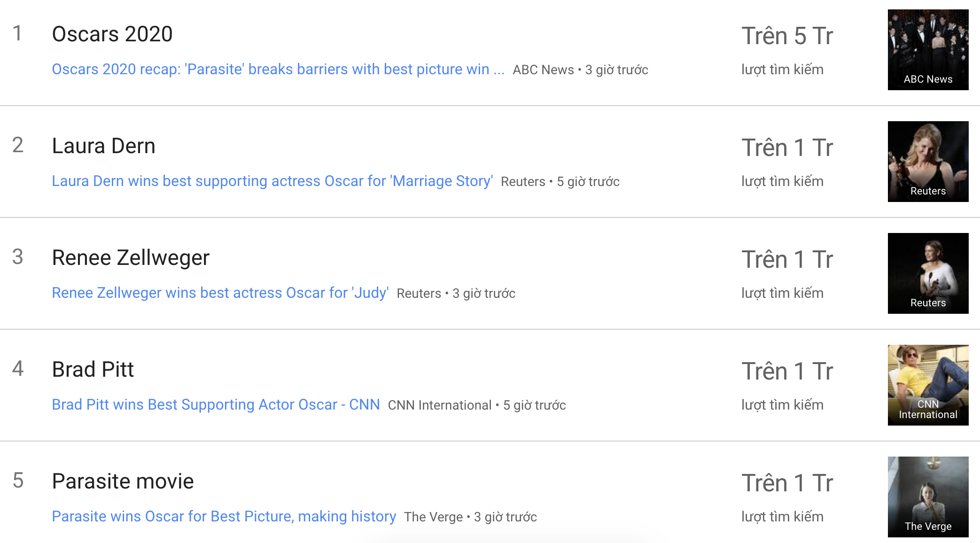This screenshot has height=543, width=980.
Task: Click the ABC News thumbnail image
Action: tap(928, 50)
